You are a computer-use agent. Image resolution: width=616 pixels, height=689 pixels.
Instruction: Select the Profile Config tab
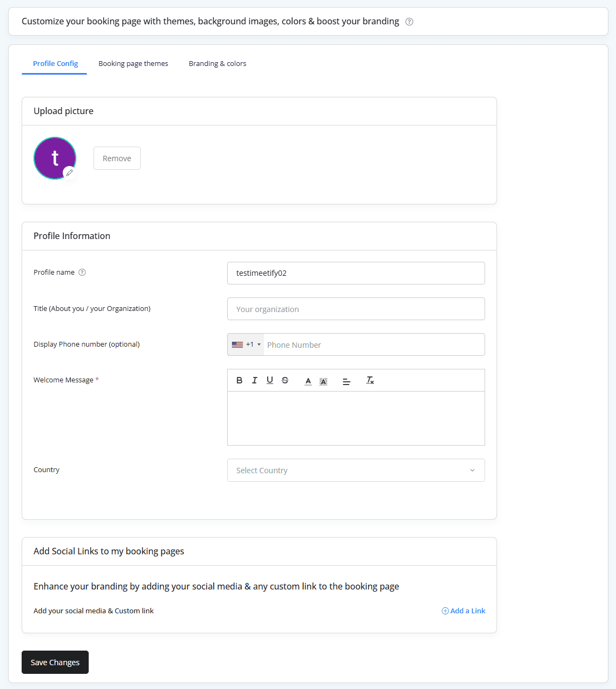pyautogui.click(x=55, y=64)
